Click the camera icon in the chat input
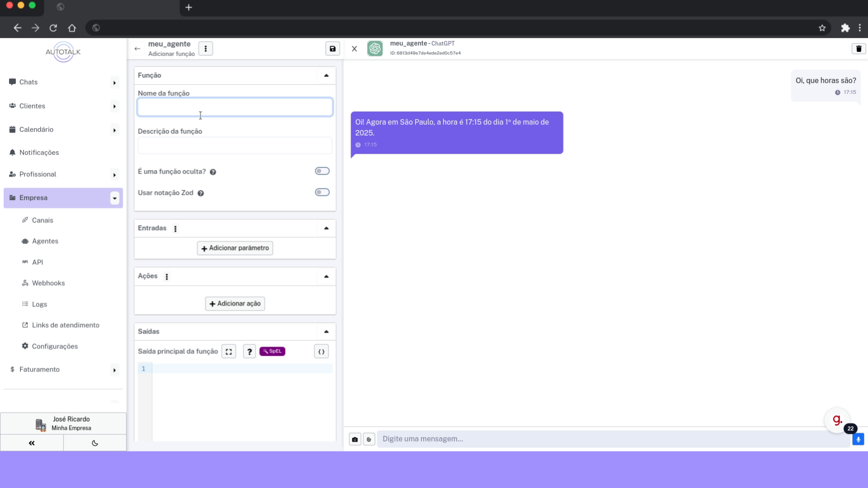Screen dimensions: 868x488 [x=355, y=439]
